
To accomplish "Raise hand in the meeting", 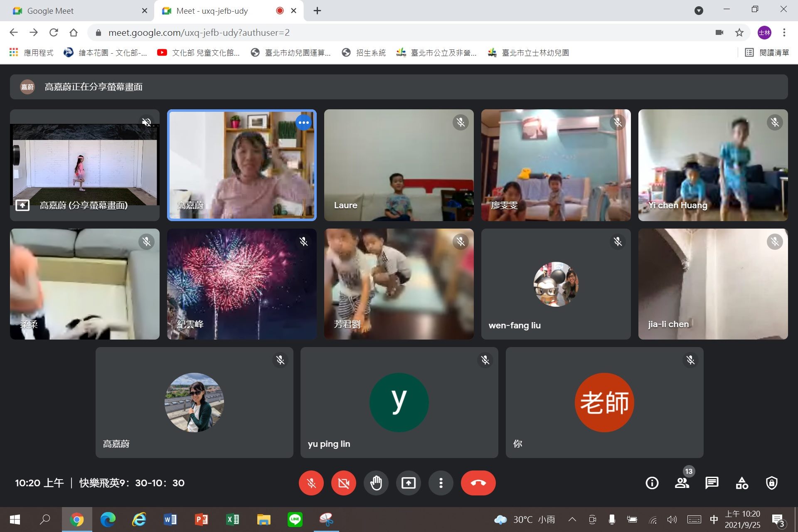I will [x=376, y=483].
